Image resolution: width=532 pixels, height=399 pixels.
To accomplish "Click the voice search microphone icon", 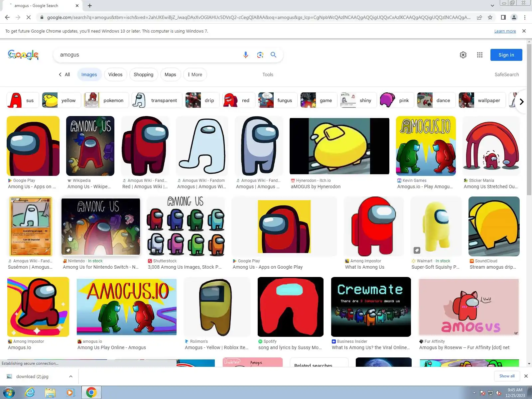I will [x=245, y=55].
